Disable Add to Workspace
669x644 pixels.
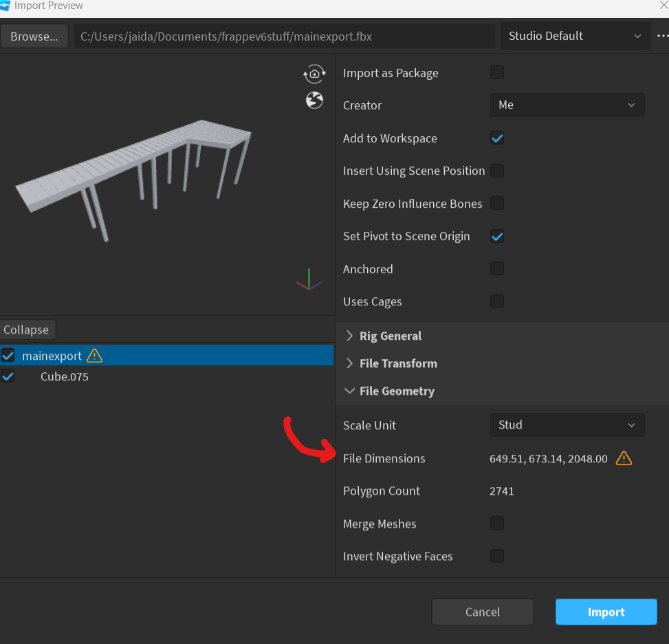click(497, 138)
